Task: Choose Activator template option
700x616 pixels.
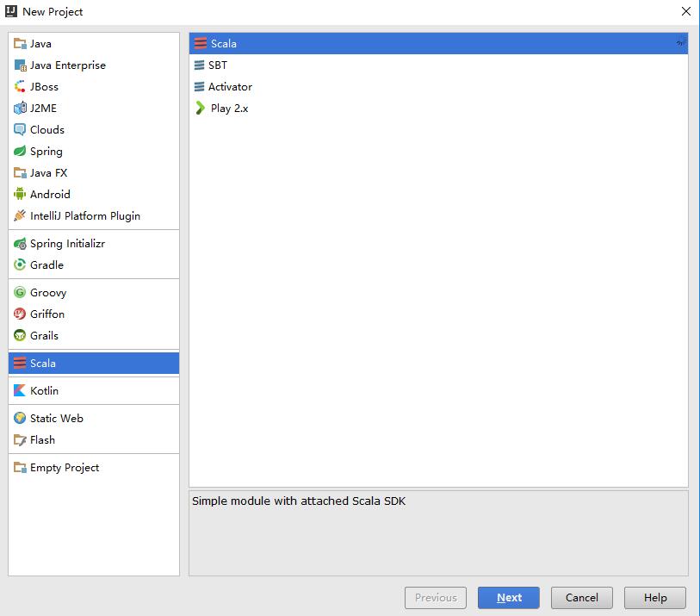Action: click(x=230, y=87)
